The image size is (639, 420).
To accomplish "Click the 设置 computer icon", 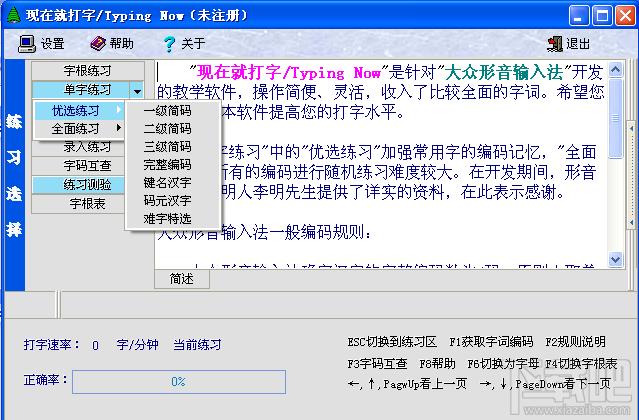I will click(27, 44).
